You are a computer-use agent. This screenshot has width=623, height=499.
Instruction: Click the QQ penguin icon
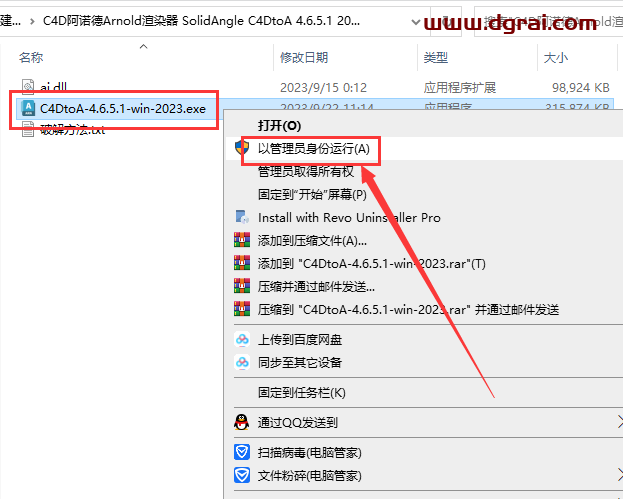pyautogui.click(x=242, y=422)
